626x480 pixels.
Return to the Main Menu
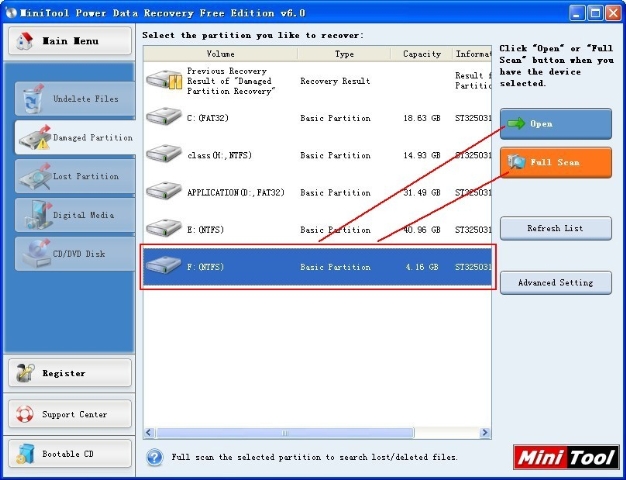pos(70,41)
